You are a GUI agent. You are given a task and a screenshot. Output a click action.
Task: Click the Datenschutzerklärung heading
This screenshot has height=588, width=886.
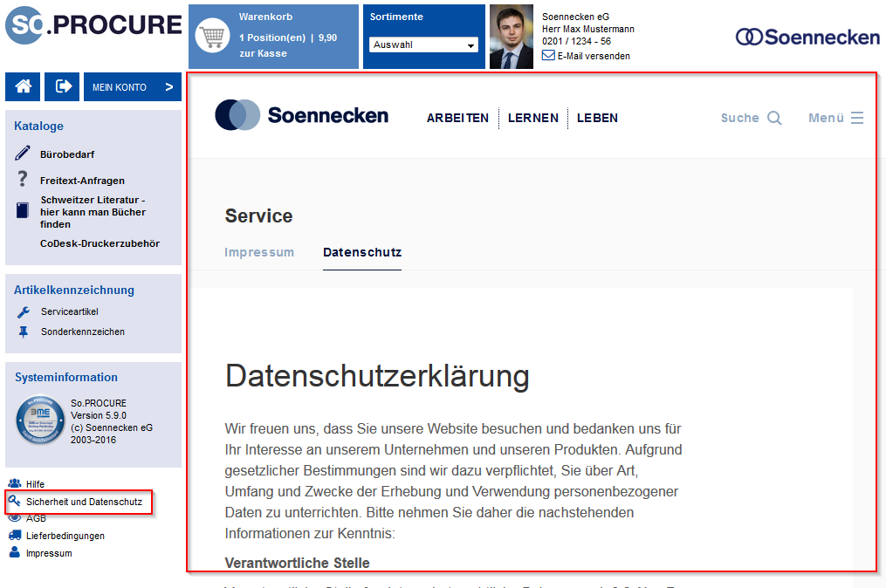tap(377, 376)
